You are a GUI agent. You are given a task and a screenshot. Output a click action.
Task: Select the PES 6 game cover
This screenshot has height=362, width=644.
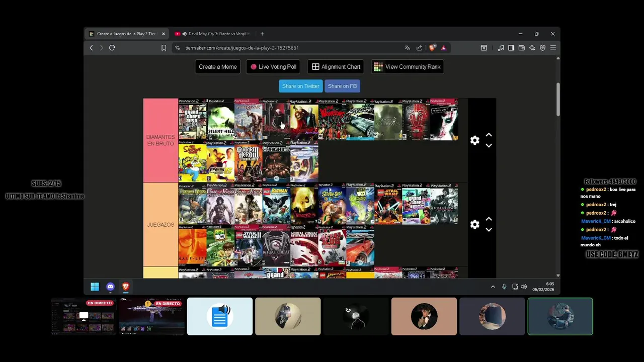[x=220, y=161]
